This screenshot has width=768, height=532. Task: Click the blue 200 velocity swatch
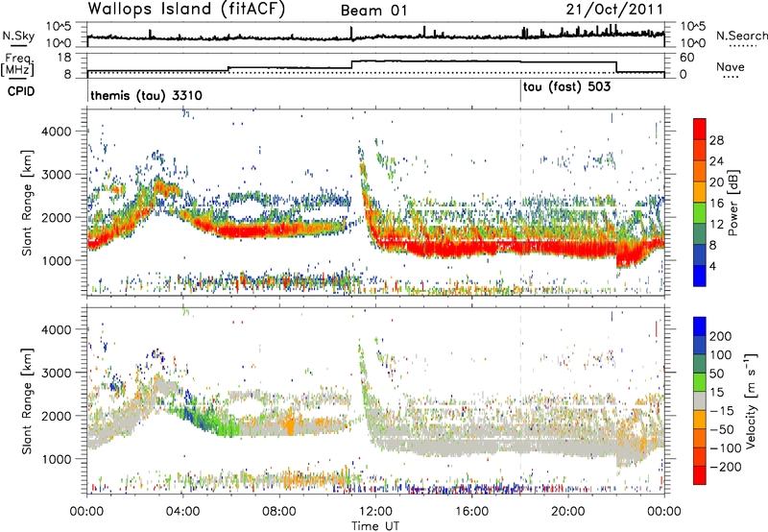point(700,326)
